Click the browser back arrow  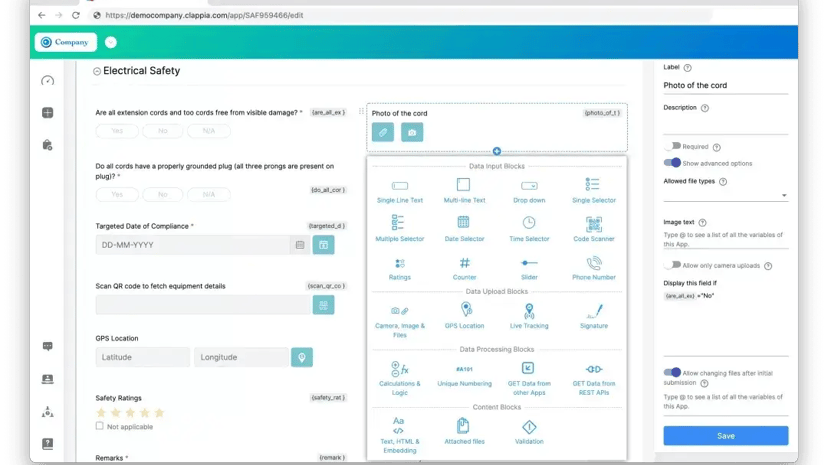(x=42, y=15)
